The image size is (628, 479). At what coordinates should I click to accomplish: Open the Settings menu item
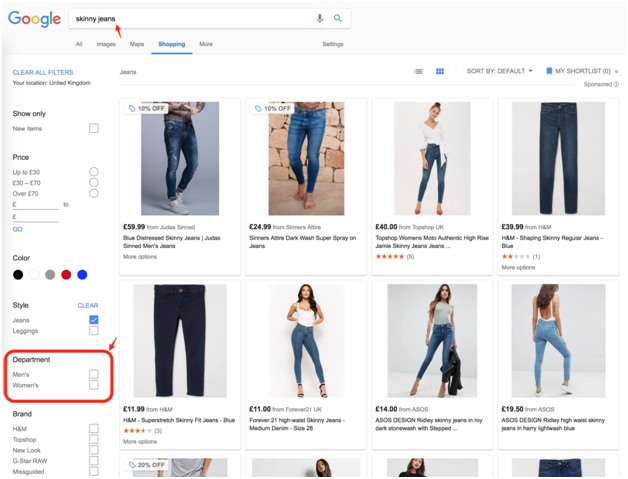click(x=332, y=44)
